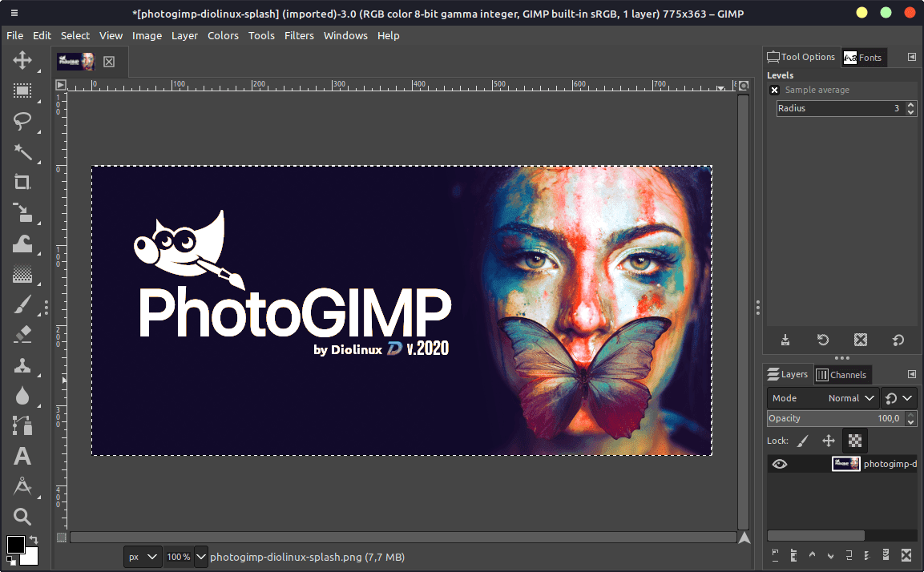Image resolution: width=924 pixels, height=572 pixels.
Task: Open the background white color swatch
Action: [x=30, y=556]
